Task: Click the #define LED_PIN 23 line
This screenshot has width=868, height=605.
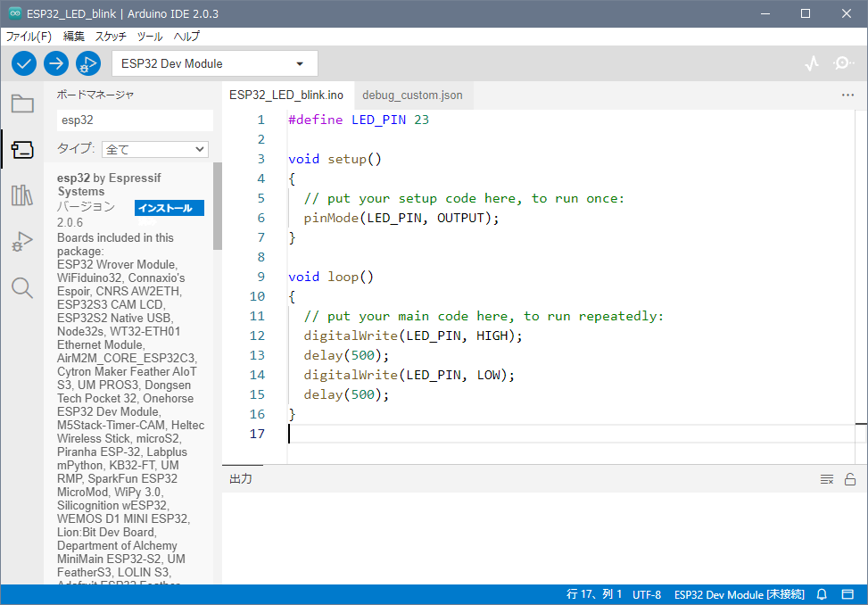Action: point(359,120)
